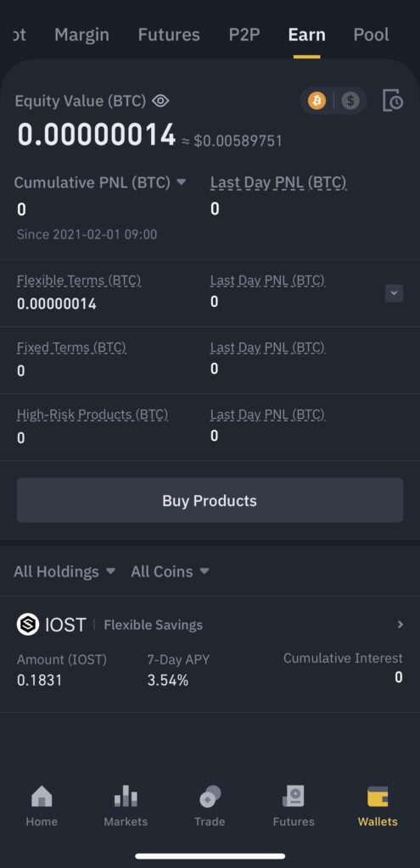The width and height of the screenshot is (420, 868).
Task: Go to Home in bottom navigation
Action: tap(42, 806)
